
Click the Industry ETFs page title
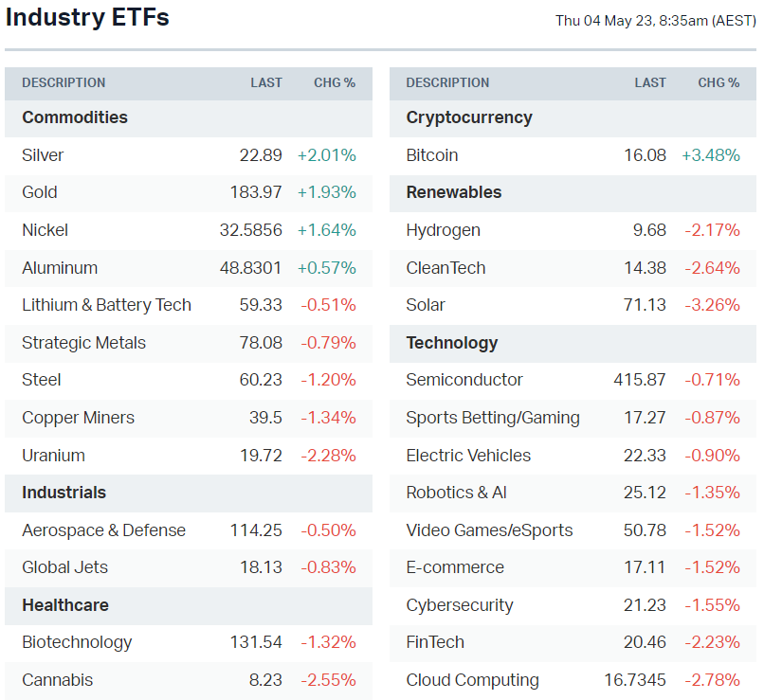[x=87, y=18]
